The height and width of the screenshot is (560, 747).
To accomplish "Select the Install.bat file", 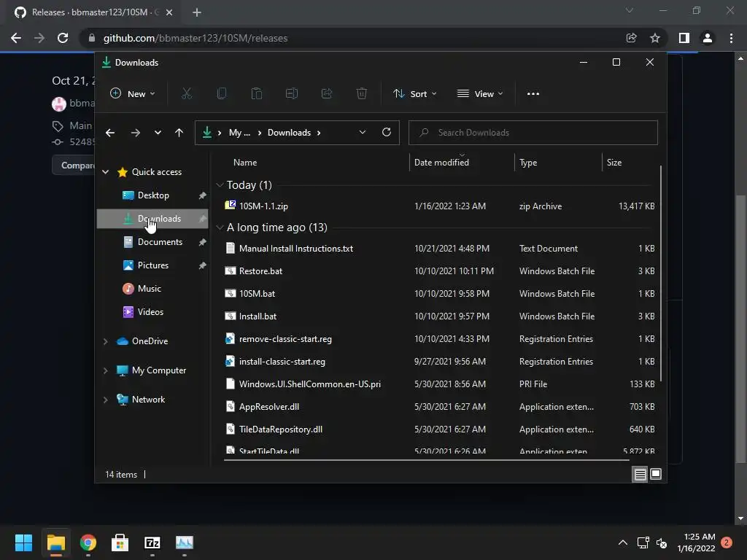I will pos(439,316).
